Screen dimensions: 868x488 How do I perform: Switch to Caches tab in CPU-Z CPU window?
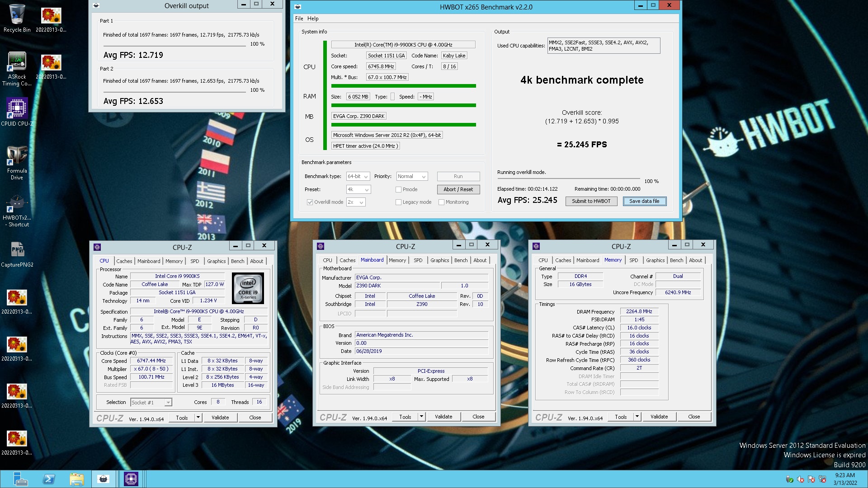124,261
